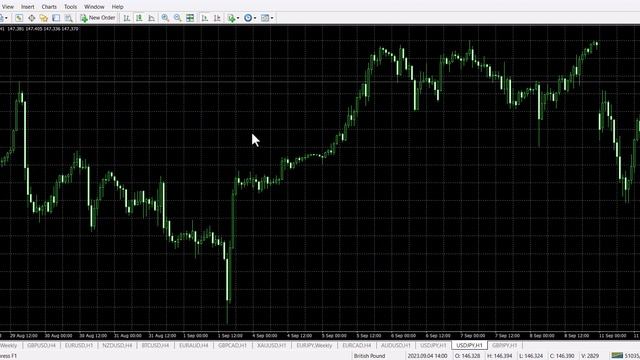Open the Indicators list icon
Image resolution: width=640 pixels, height=360 pixels.
click(x=231, y=18)
